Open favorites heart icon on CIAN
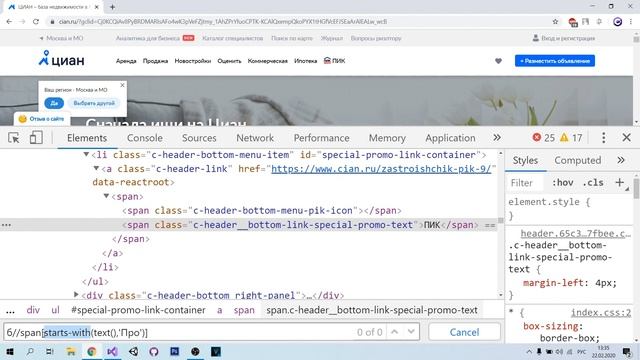640x360 pixels. click(x=498, y=61)
